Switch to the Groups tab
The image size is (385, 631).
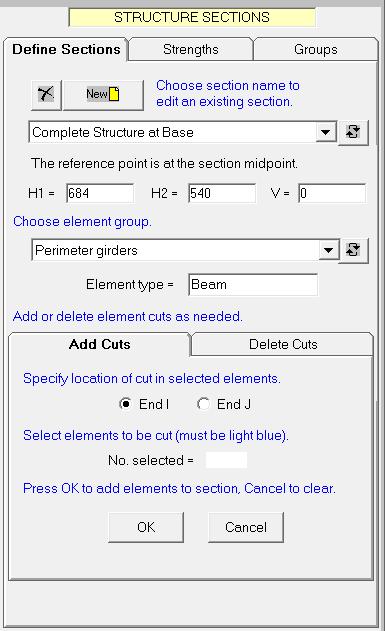coord(316,49)
